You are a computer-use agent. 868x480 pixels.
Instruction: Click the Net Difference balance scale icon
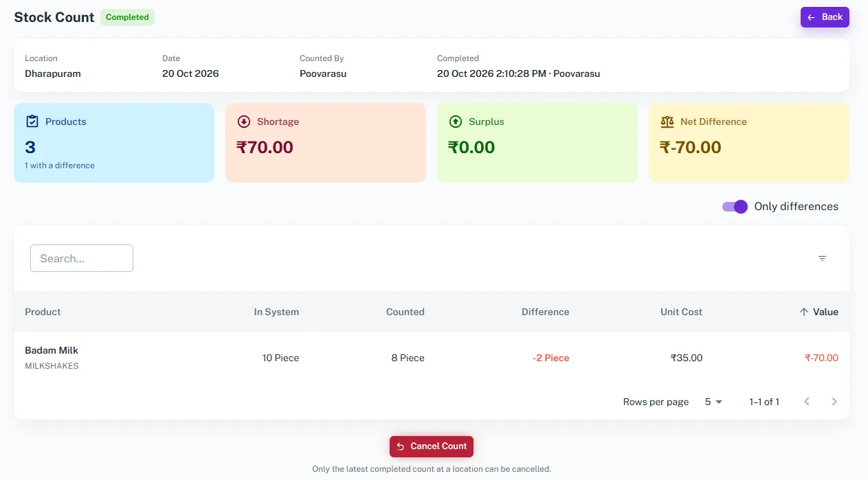pos(667,122)
